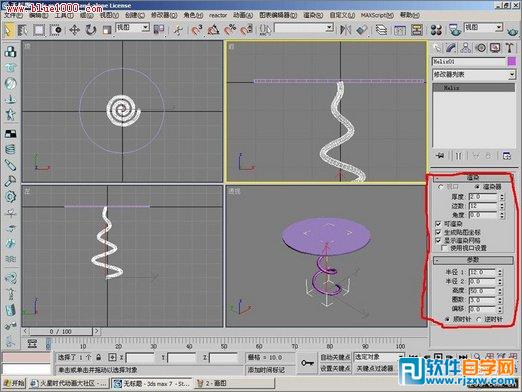Click the Configure Modifier Sets icon

[x=507, y=156]
